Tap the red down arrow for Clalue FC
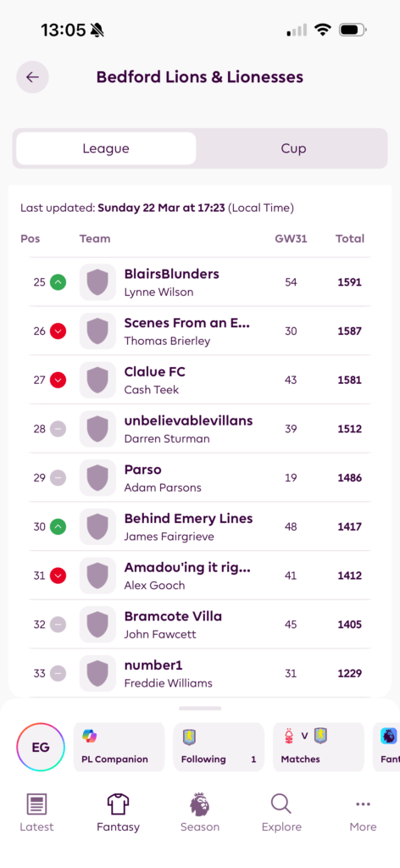The image size is (400, 868). [x=58, y=380]
